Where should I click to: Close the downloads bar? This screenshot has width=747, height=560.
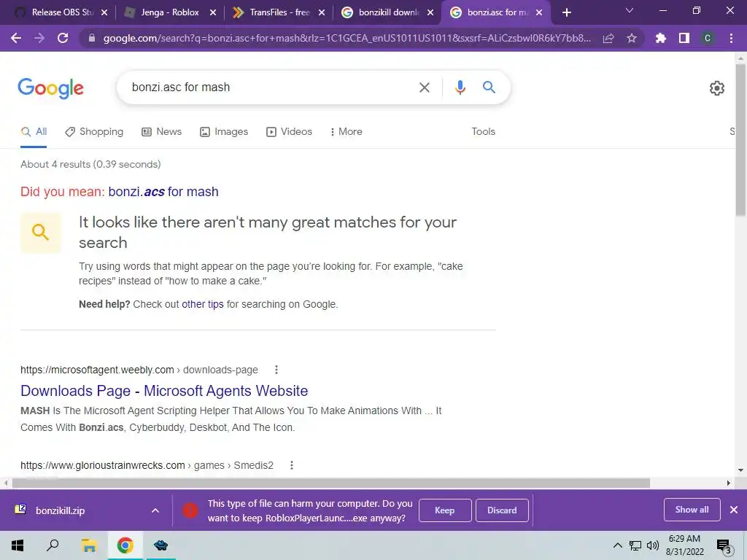[x=734, y=510]
